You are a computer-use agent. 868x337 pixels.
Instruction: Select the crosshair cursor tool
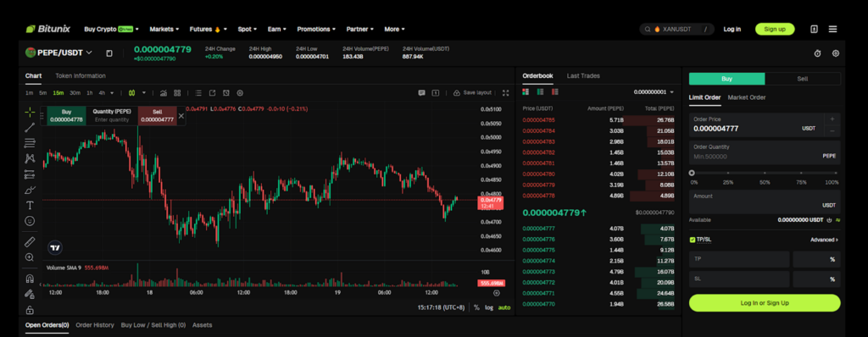30,112
